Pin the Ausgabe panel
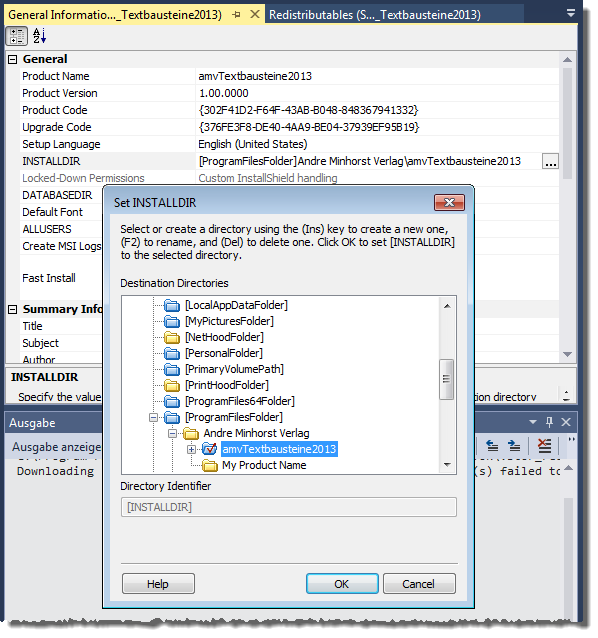Image resolution: width=598 pixels, height=638 pixels. (x=550, y=422)
